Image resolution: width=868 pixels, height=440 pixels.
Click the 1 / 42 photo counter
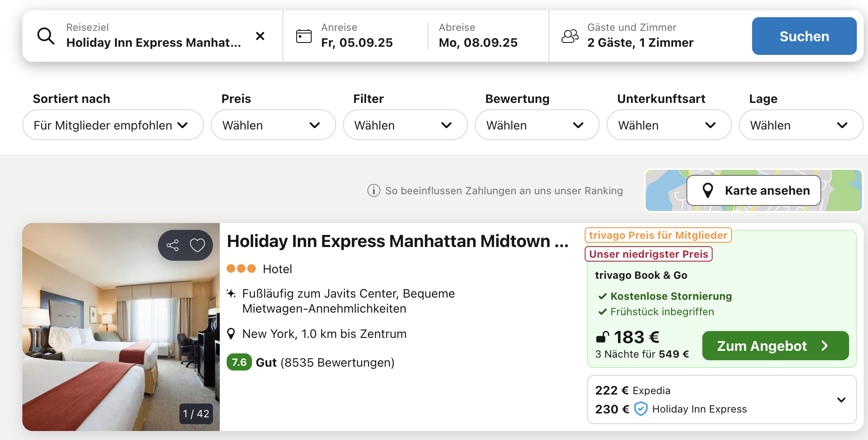pos(196,413)
